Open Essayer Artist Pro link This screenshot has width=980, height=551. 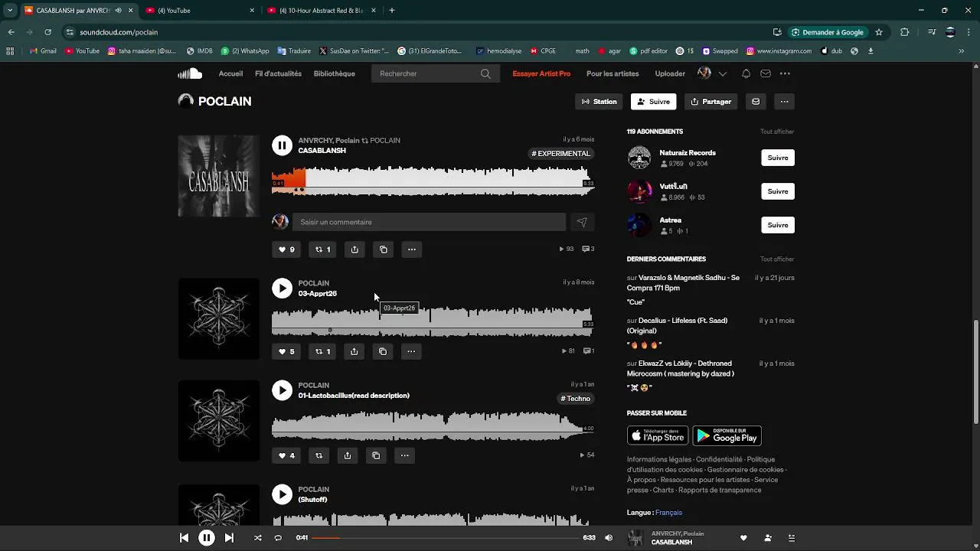click(541, 73)
